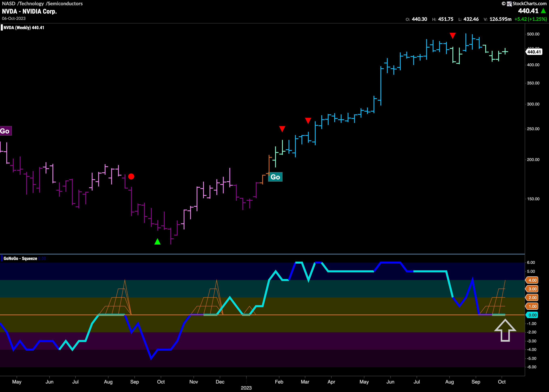This screenshot has width=549, height=392.
Task: Click the NASD exchange text
Action: point(9,4)
